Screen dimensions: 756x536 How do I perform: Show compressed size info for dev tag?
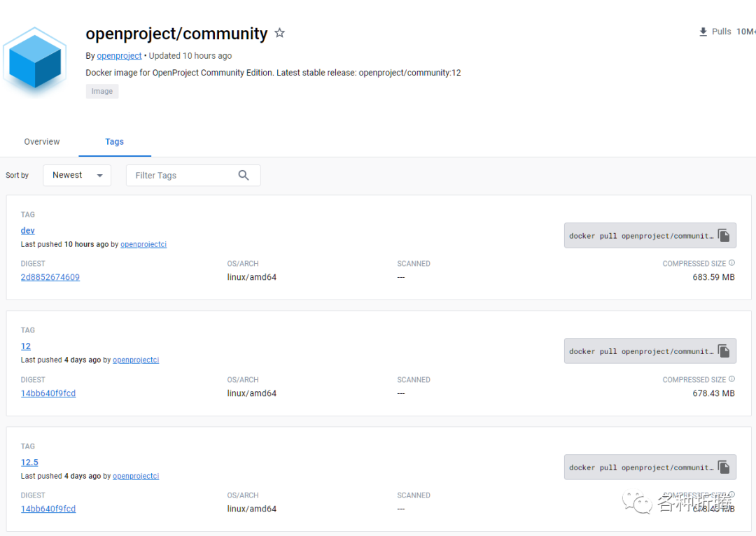(731, 262)
